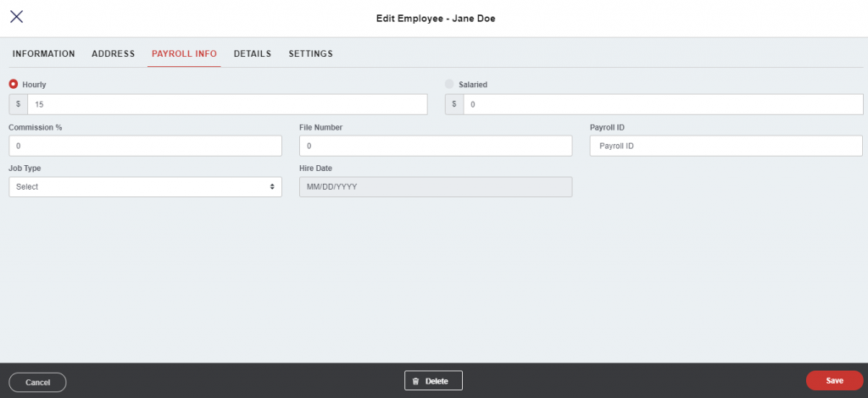Screen dimensions: 868x398
Task: Click the "Hire Date" label
Action: pos(315,168)
